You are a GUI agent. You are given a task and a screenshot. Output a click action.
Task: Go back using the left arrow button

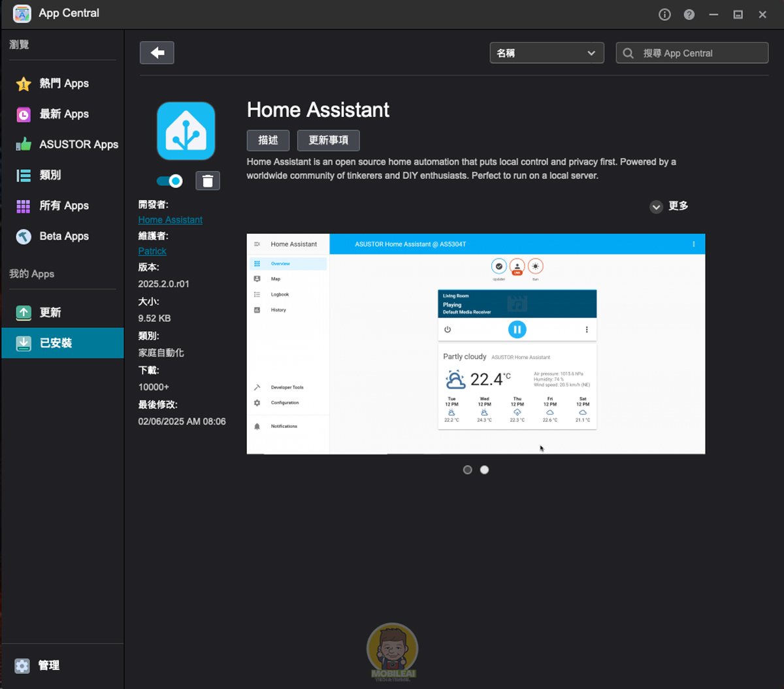click(x=157, y=53)
